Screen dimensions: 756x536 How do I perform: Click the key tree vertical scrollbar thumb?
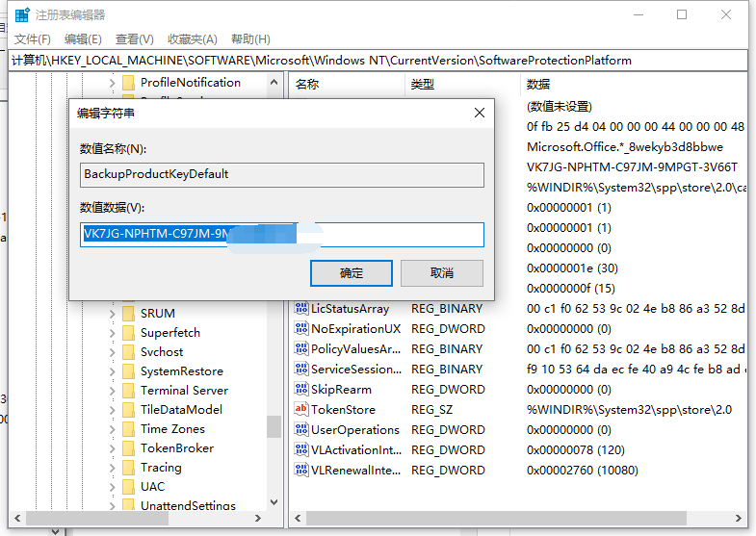click(274, 426)
